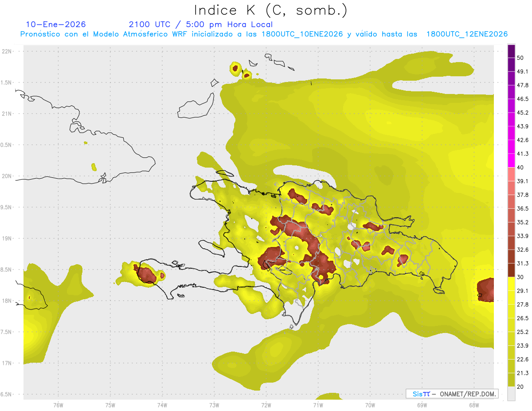Click the bright yellow legend swatch between 29.1 and 30
The image size is (532, 411).
(511, 284)
